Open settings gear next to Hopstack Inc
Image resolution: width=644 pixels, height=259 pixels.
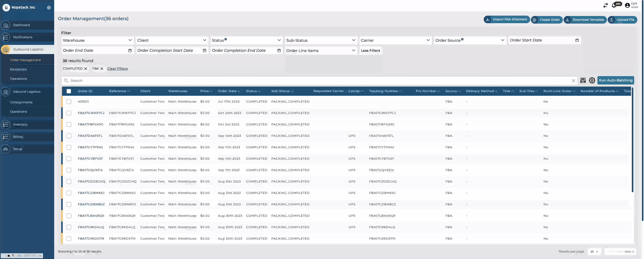(49, 7)
